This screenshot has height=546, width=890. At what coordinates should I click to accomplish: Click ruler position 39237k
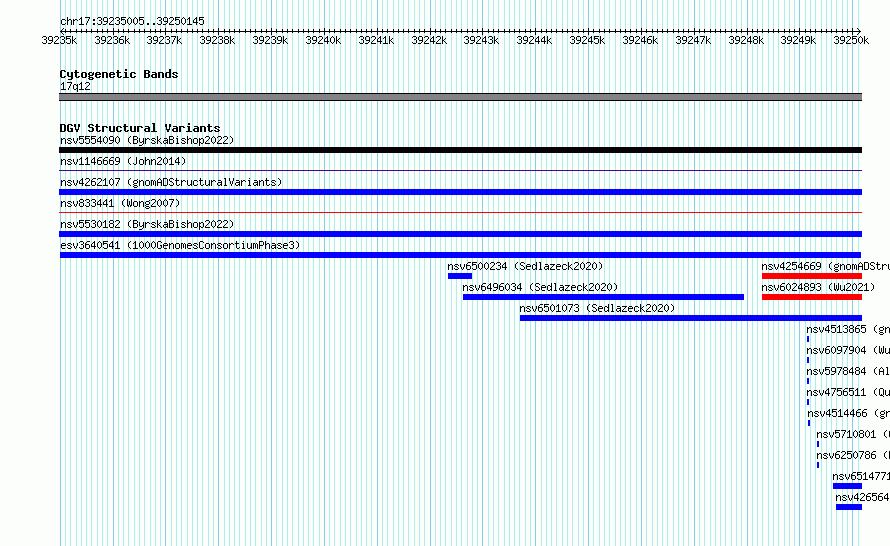(164, 40)
